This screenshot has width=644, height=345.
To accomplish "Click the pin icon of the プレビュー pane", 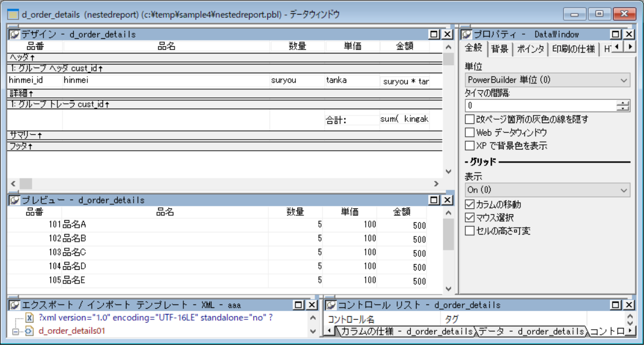I will click(15, 201).
